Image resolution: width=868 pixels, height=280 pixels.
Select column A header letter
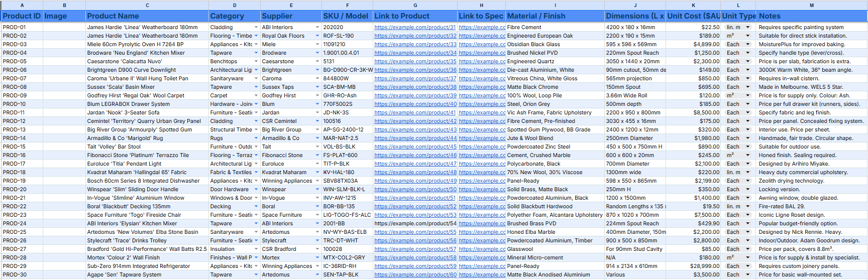click(x=22, y=5)
